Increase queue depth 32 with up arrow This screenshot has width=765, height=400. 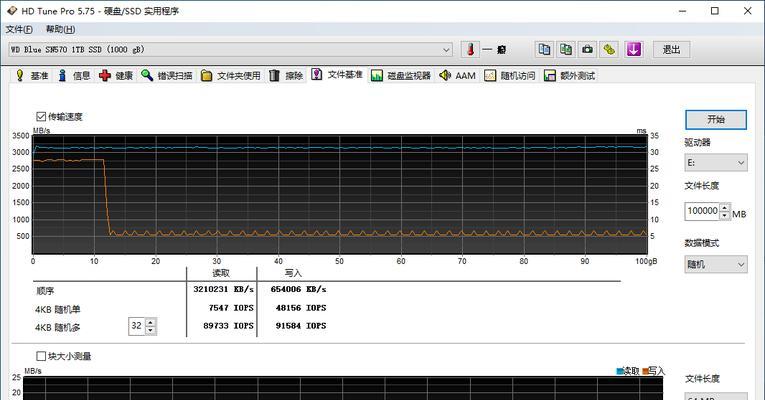click(x=151, y=322)
